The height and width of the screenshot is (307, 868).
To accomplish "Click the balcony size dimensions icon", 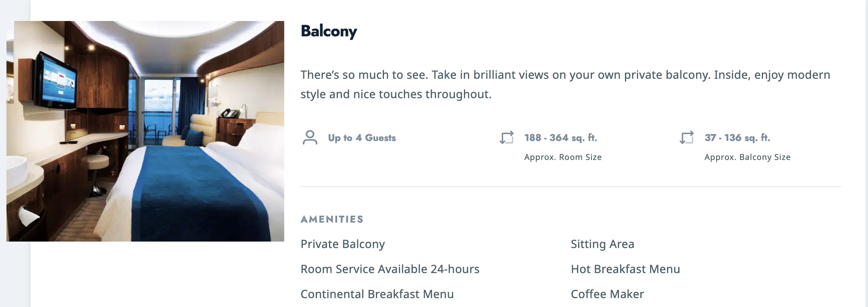I will [x=687, y=137].
